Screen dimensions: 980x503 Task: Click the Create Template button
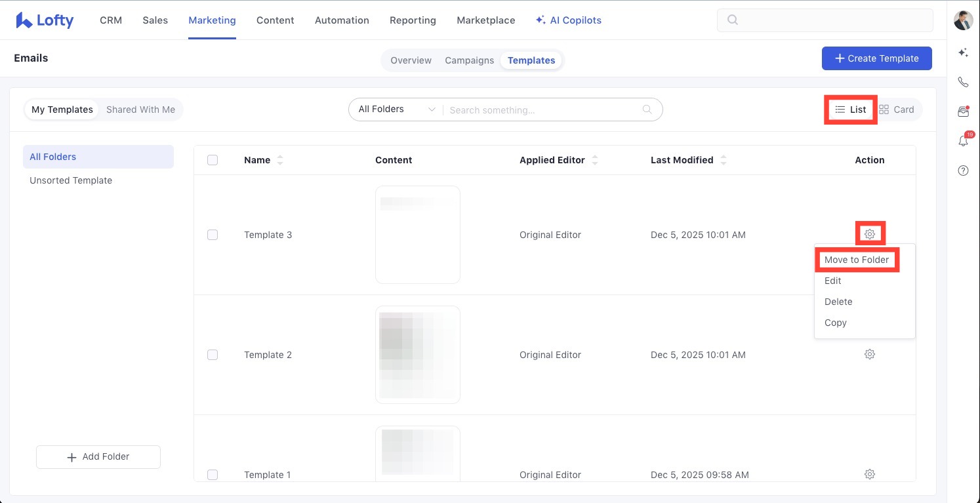876,58
